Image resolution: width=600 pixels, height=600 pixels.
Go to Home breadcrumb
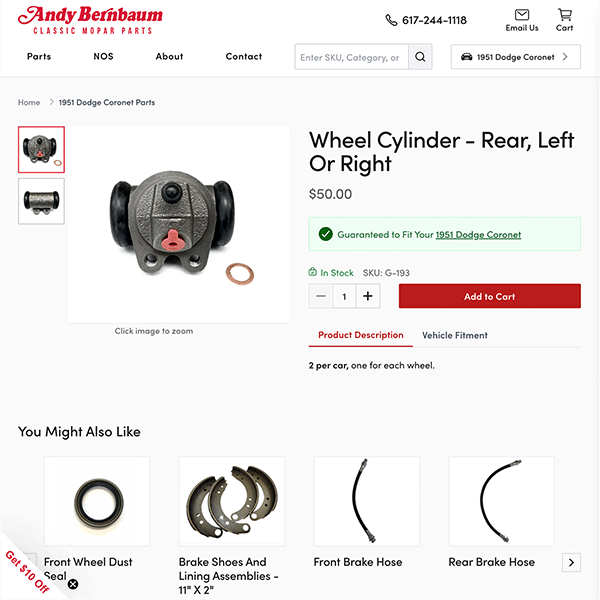[29, 103]
